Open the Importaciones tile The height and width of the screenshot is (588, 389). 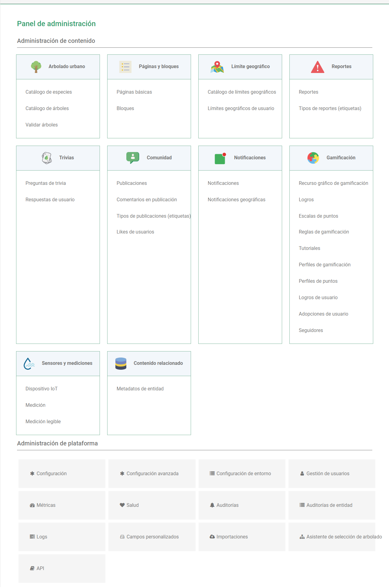pyautogui.click(x=242, y=537)
